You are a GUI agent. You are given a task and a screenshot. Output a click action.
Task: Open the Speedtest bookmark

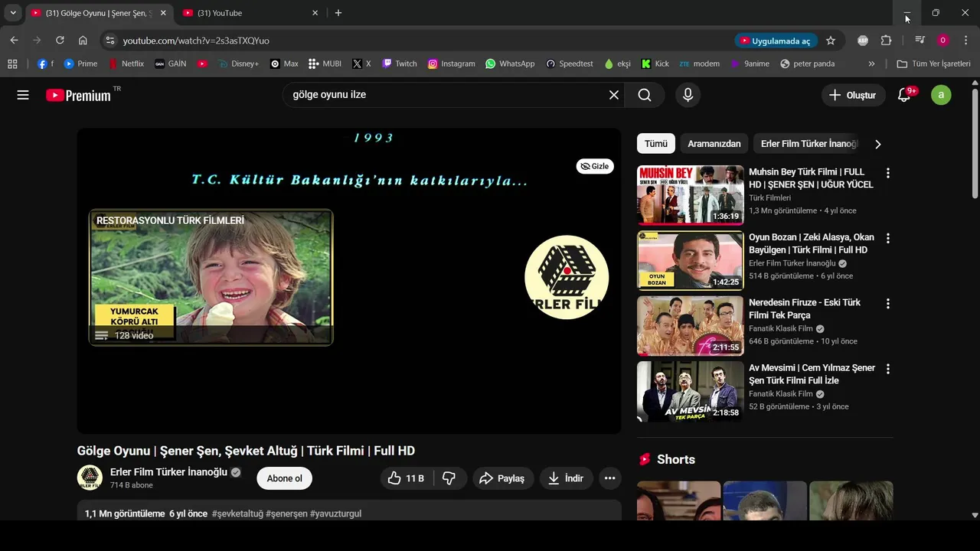pos(569,64)
